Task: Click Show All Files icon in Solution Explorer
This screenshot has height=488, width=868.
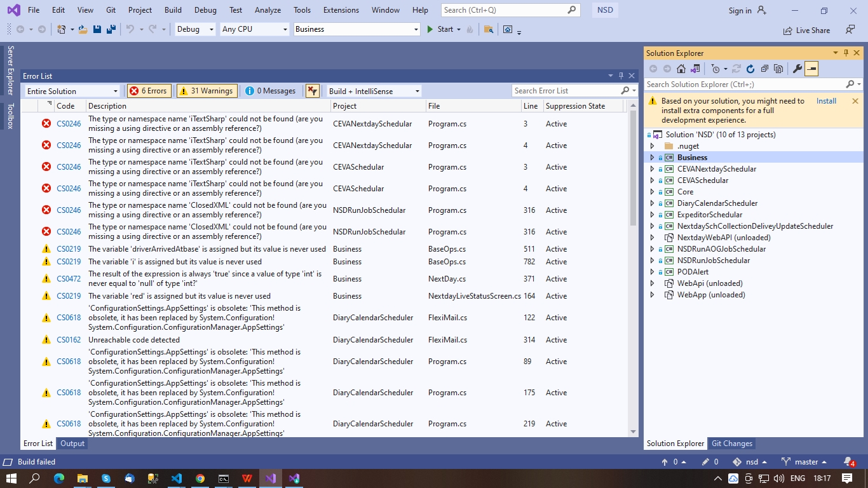Action: pos(778,69)
